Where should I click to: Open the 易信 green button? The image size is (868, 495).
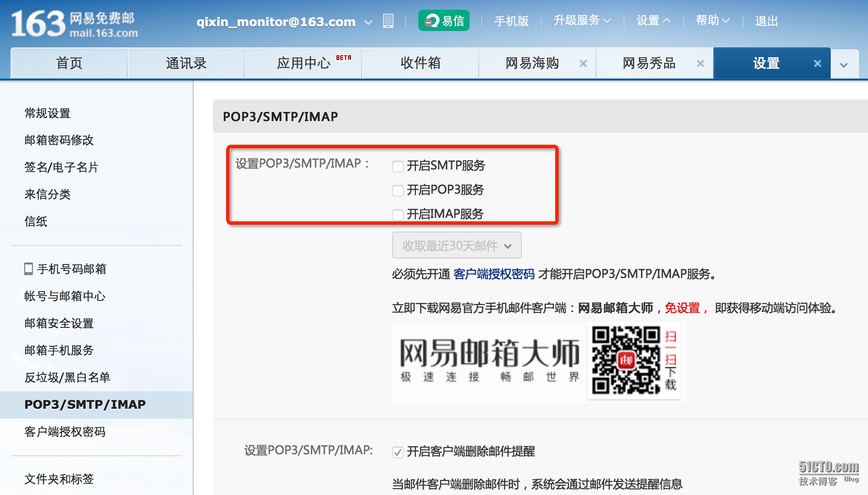[444, 21]
